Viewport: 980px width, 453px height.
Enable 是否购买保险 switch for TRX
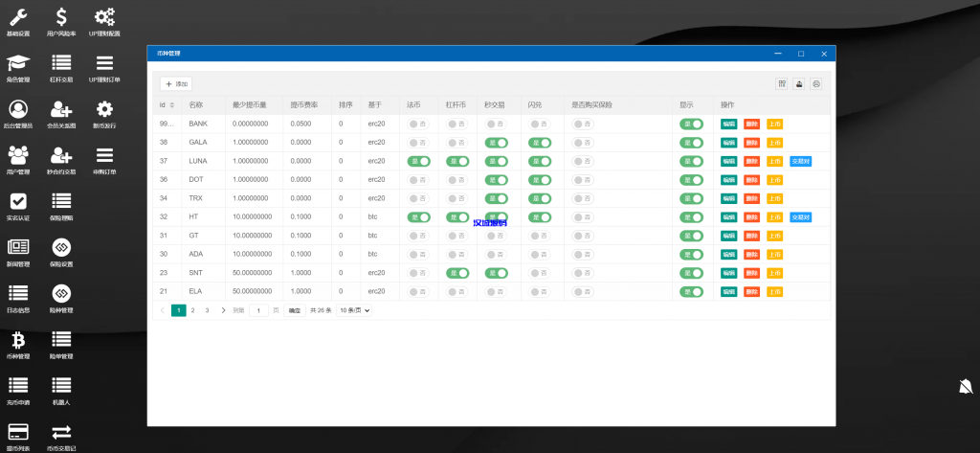[583, 199]
